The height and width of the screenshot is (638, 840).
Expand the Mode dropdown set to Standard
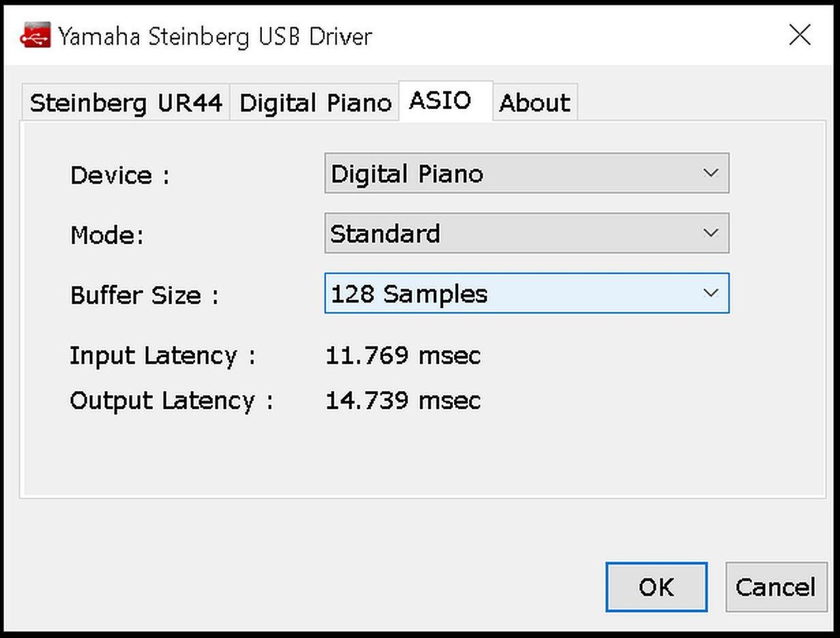tap(526, 233)
